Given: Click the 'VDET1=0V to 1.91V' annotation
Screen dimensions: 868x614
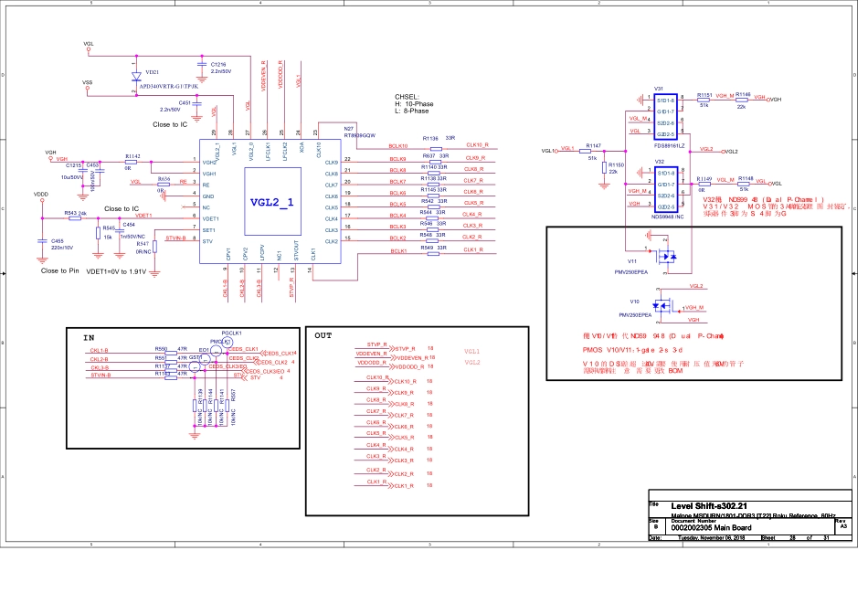Looking at the screenshot, I should click(x=116, y=272).
